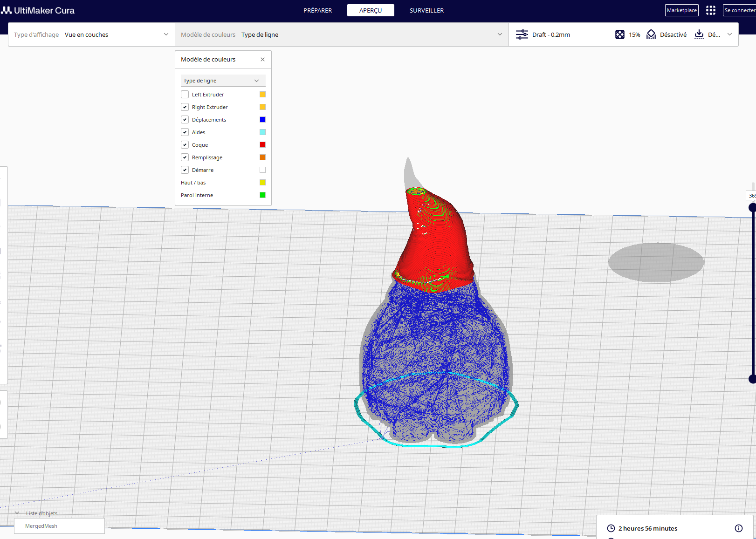Click the print settings sliders icon
Image resolution: width=756 pixels, height=539 pixels.
tap(522, 34)
